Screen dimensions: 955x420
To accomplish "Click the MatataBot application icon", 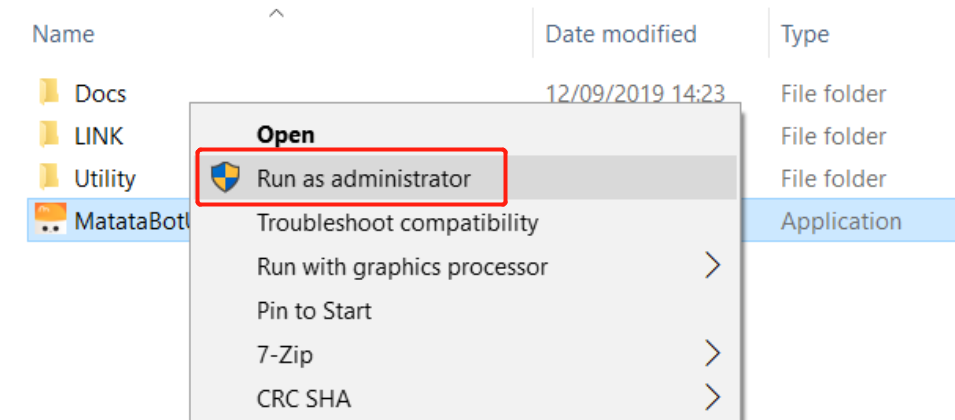I will 50,220.
